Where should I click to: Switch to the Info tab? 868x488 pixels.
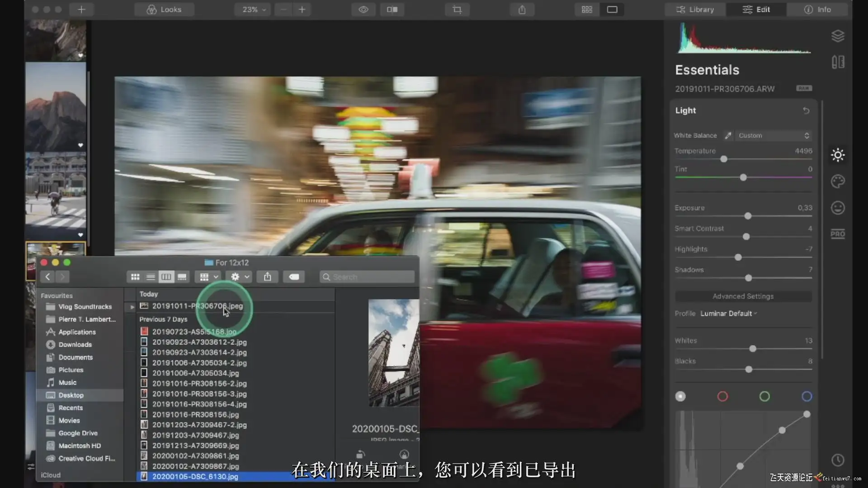pyautogui.click(x=817, y=9)
